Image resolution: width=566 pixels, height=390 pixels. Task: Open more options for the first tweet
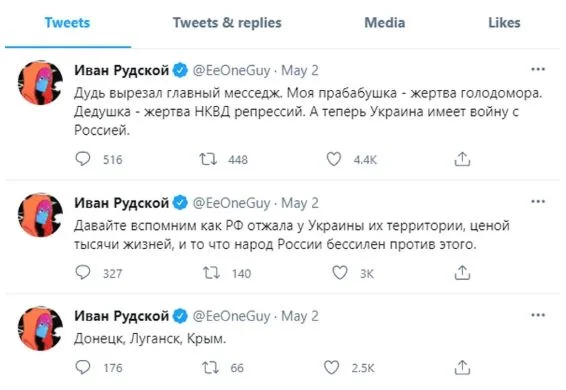(538, 69)
